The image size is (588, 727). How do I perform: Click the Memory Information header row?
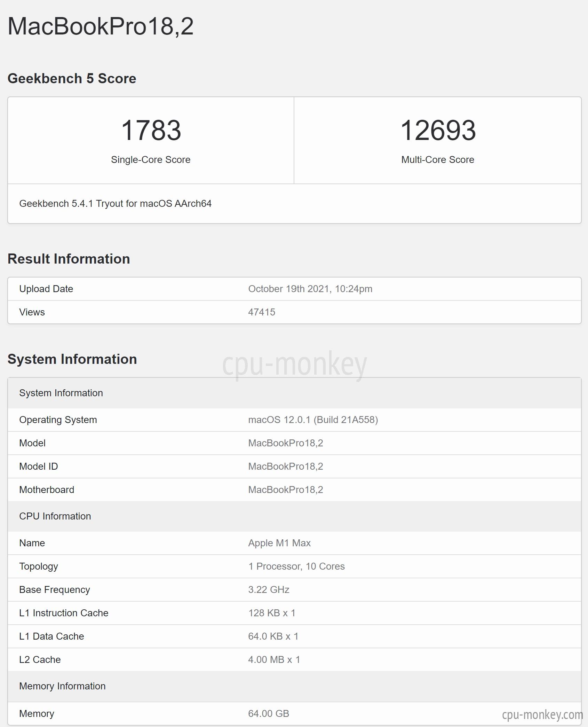294,686
